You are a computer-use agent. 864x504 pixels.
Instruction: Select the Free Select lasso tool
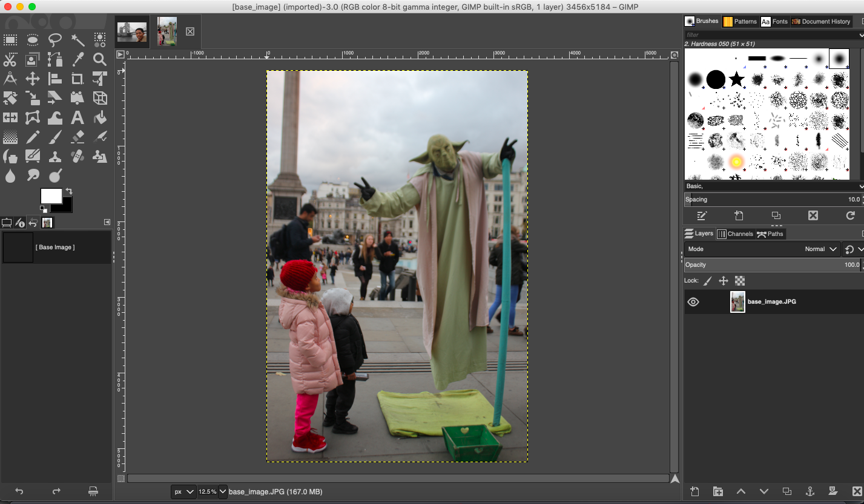(55, 41)
